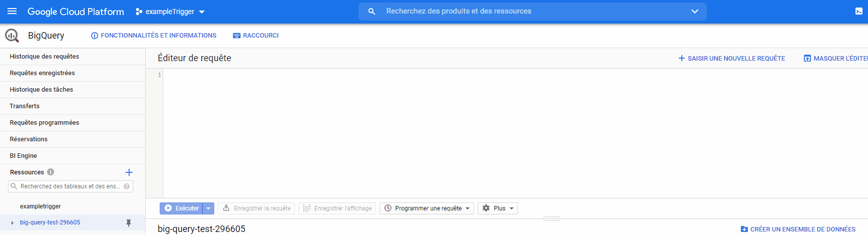The height and width of the screenshot is (235, 868).
Task: Open the Raccourci keyboard shortcuts
Action: [x=256, y=36]
